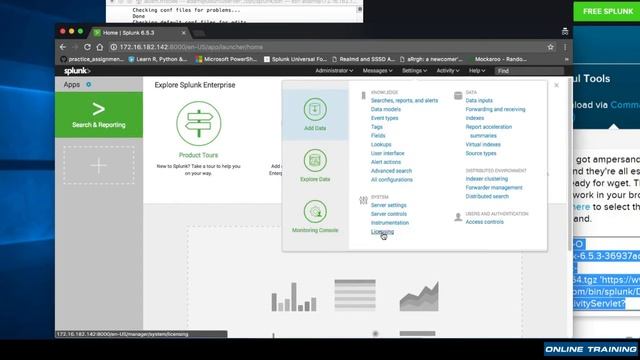The width and height of the screenshot is (640, 360).
Task: Click the add app plus tile
Action: (x=99, y=165)
